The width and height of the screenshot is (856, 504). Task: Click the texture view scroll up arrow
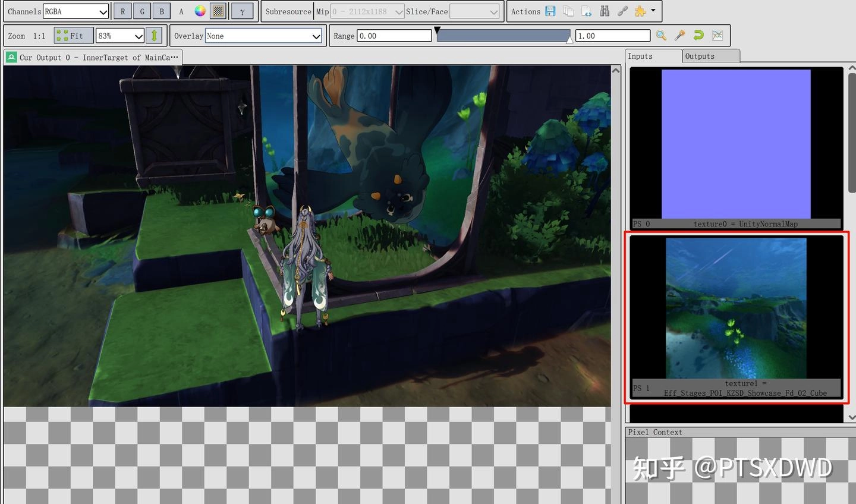[x=616, y=70]
